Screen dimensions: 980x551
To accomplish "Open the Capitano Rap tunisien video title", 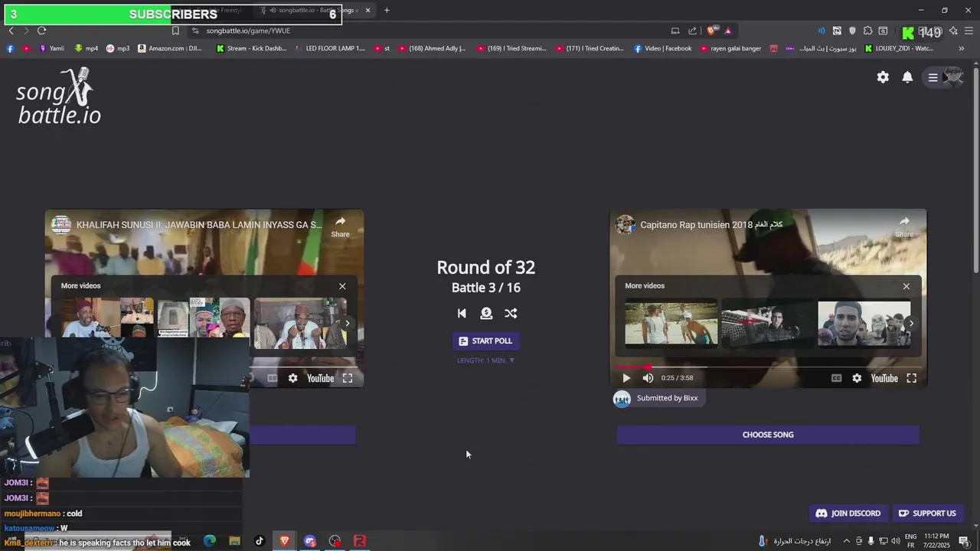I will 711,225.
